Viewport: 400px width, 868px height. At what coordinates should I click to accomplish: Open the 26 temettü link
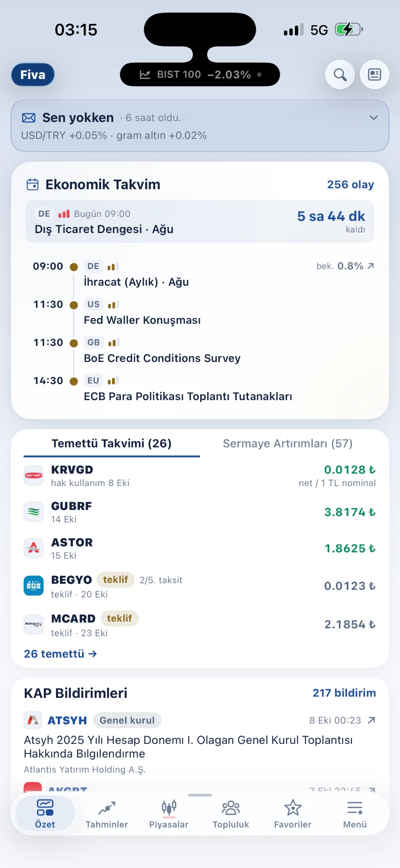[x=60, y=654]
